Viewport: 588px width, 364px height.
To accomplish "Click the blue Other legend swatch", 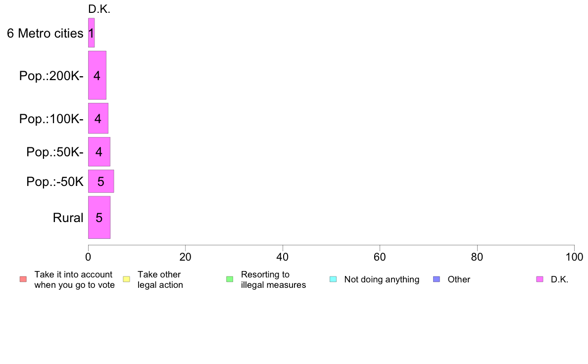I will tap(437, 279).
